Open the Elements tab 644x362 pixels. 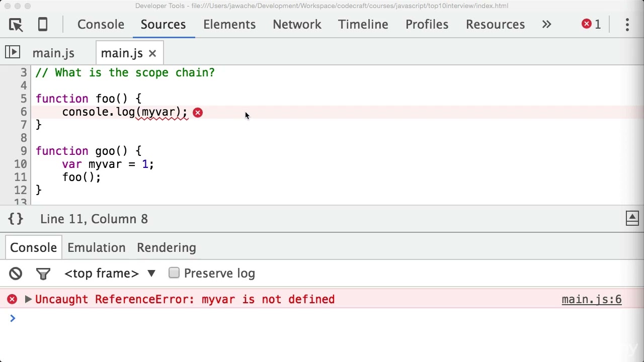click(x=229, y=25)
